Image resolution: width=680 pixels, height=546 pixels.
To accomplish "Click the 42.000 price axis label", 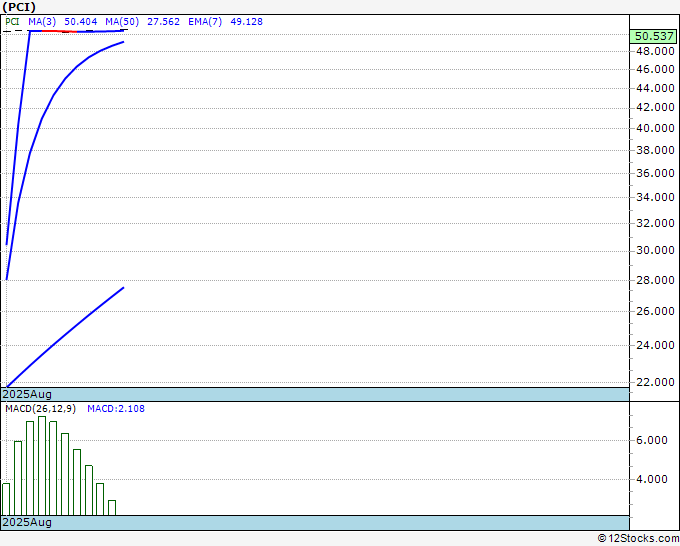I will [x=655, y=108].
